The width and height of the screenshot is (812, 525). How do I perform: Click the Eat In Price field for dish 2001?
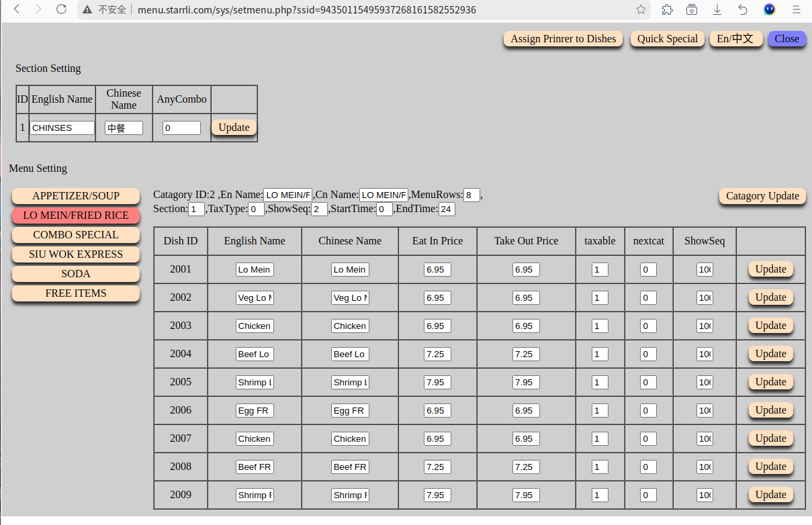coord(437,269)
